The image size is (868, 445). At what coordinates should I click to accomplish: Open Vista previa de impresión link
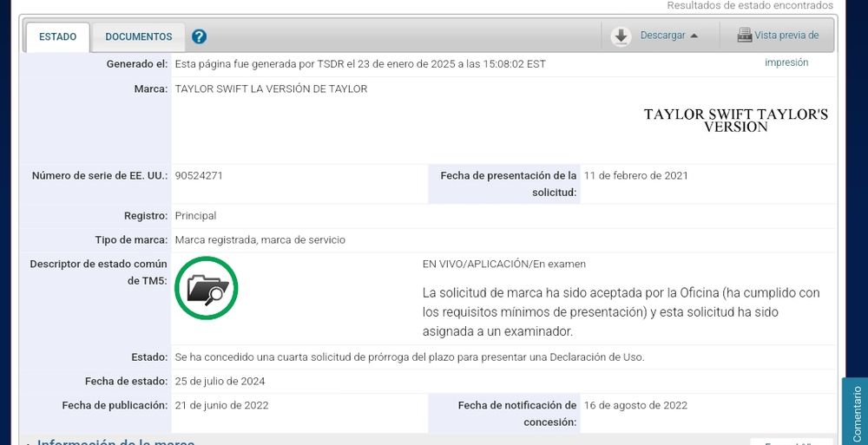point(786,49)
